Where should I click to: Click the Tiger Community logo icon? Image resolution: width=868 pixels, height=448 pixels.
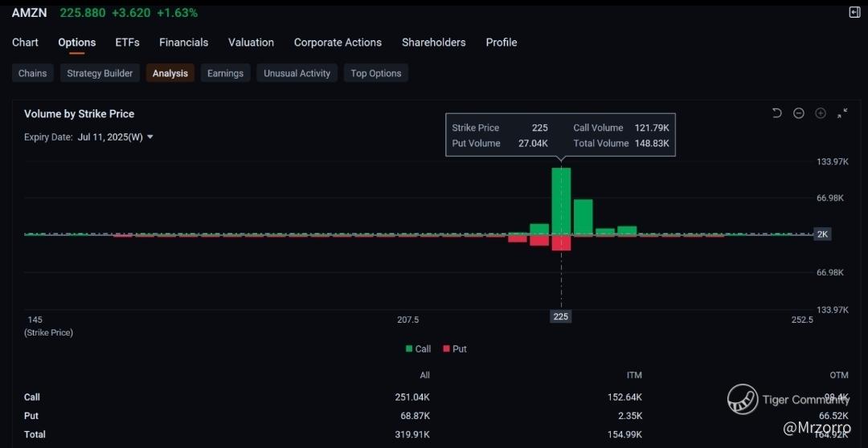743,399
